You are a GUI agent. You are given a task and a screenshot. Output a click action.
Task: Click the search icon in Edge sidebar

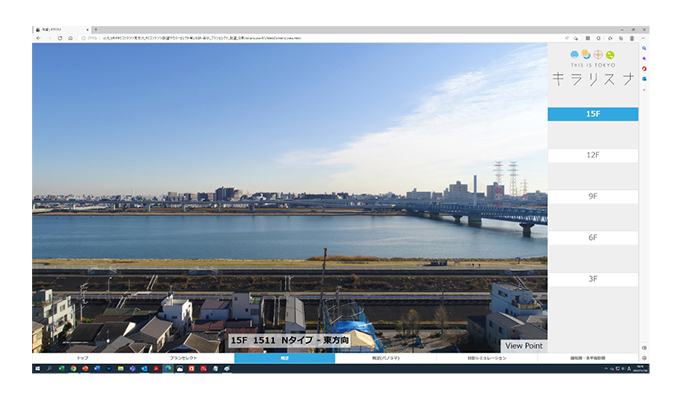click(644, 48)
